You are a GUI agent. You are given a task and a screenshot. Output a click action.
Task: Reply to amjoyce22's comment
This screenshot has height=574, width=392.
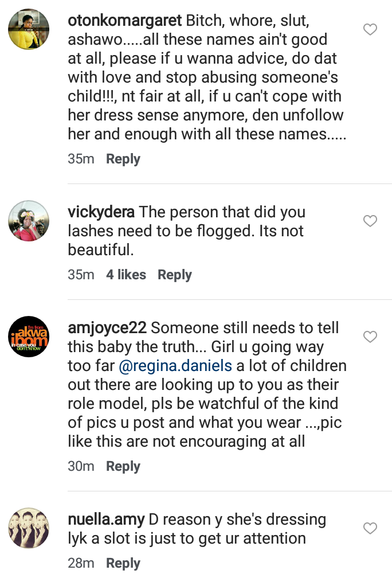point(123,466)
